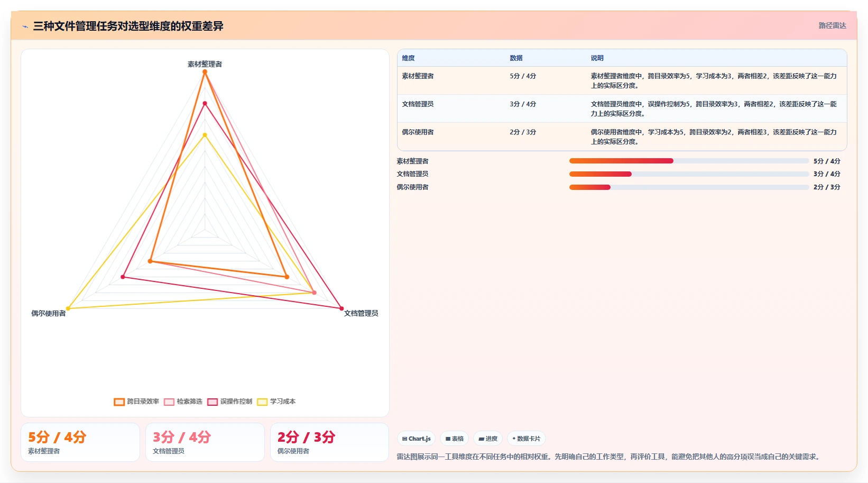Screen dimensions: 868x483
Task: Click the table value 2分 / 3分
Action: (x=523, y=132)
